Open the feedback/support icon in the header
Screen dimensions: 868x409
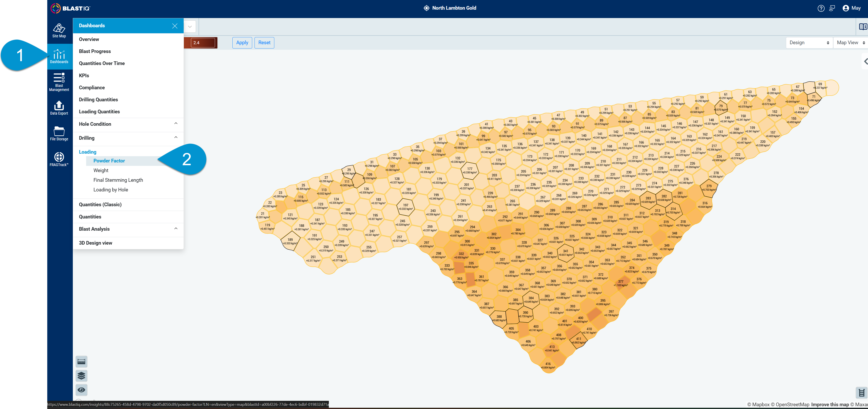[832, 8]
